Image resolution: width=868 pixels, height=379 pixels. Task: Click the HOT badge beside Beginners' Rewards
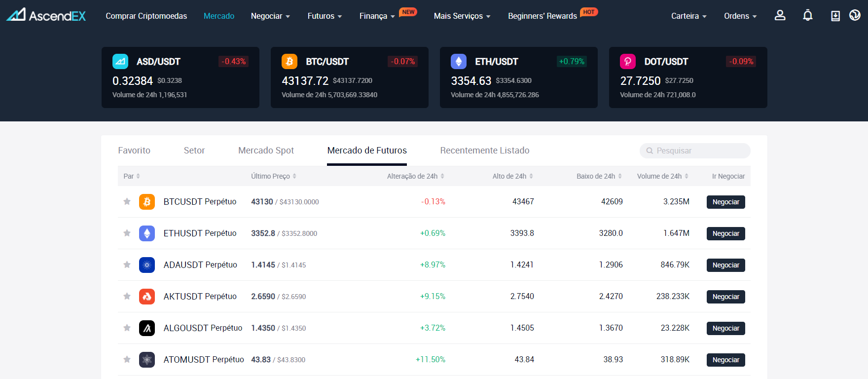click(x=589, y=12)
